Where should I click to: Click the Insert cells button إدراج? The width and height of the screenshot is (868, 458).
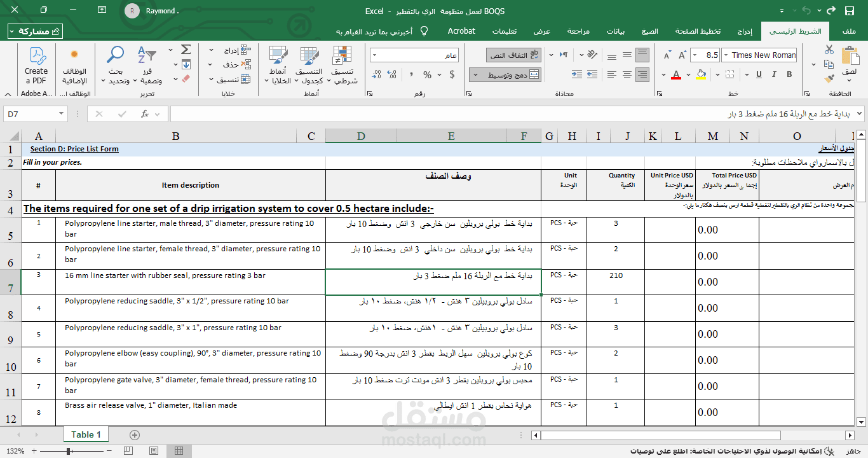(x=236, y=50)
